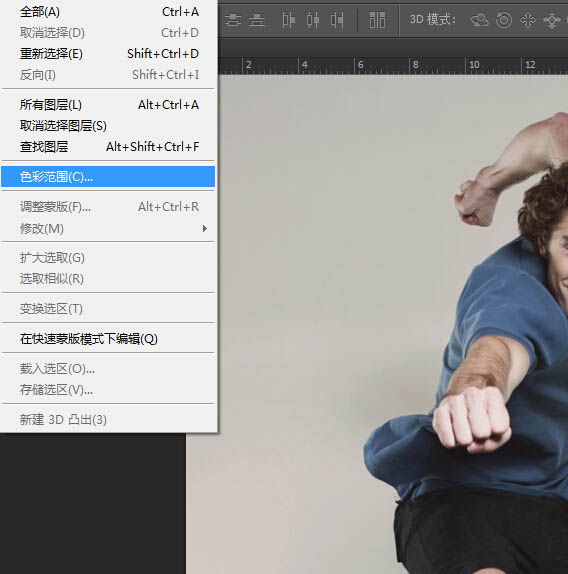568x574 pixels.
Task: Click the auto-align layers icon
Action: pos(377,20)
